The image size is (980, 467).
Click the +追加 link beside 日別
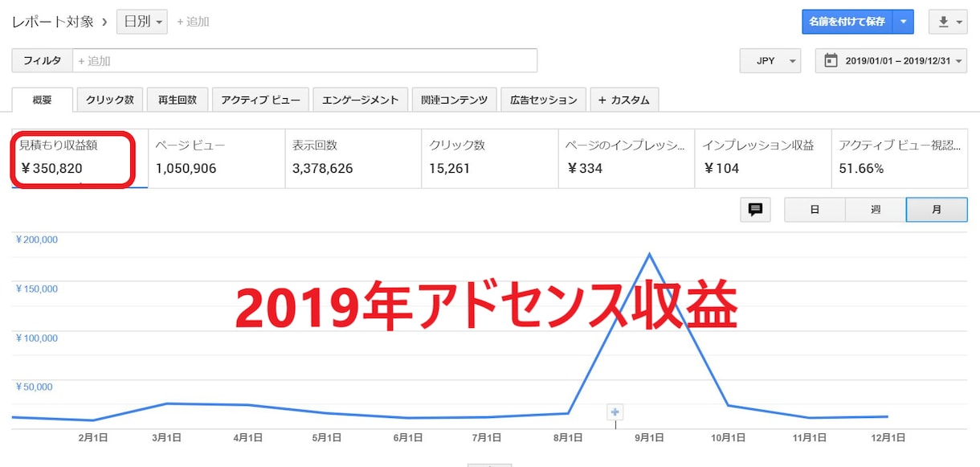(x=193, y=22)
